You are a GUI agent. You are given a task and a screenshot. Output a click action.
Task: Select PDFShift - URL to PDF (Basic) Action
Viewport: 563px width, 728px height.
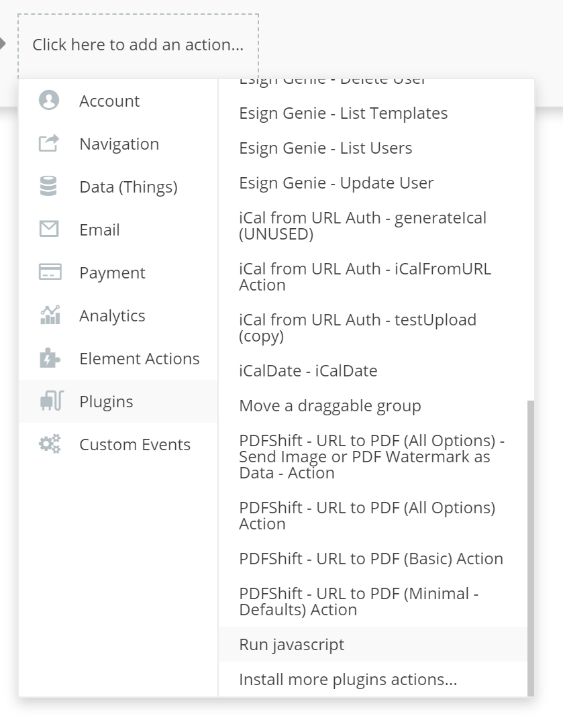pos(371,558)
